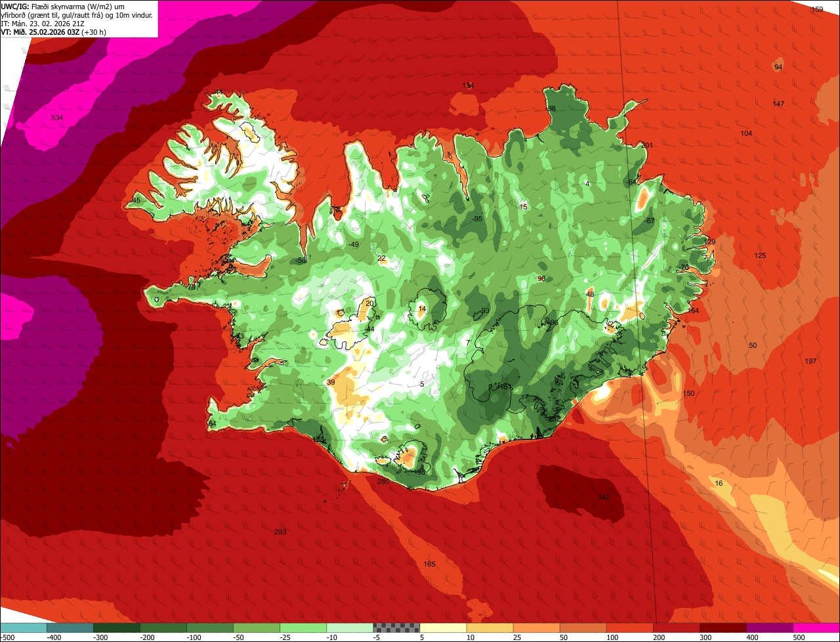Click the '129' value near the east coast
The height and width of the screenshot is (642, 840).
point(709,242)
